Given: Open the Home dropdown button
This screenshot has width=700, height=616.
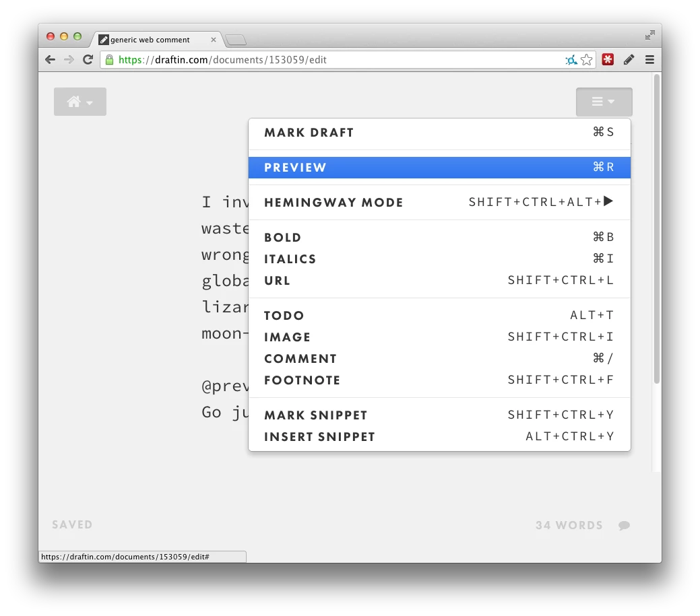Looking at the screenshot, I should 80,102.
